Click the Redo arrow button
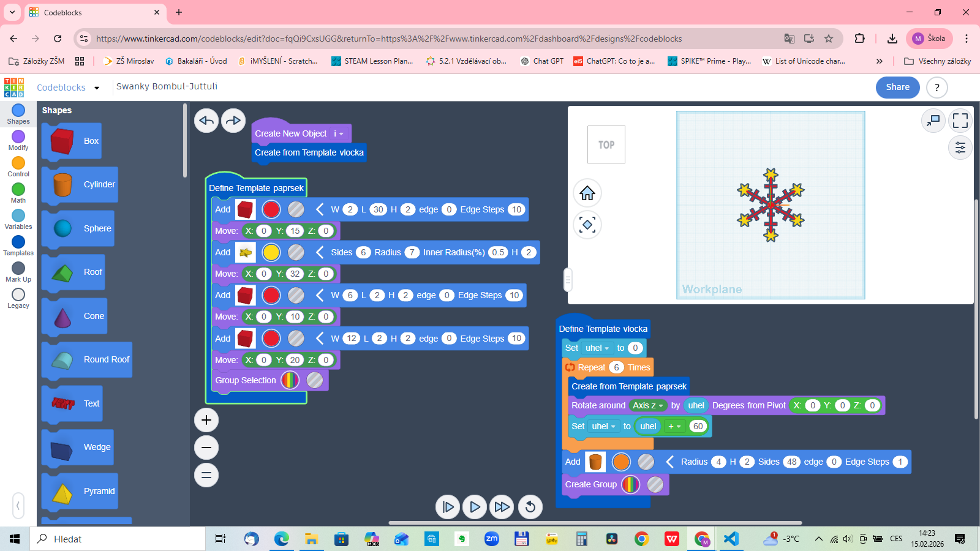This screenshot has width=980, height=551. [233, 121]
